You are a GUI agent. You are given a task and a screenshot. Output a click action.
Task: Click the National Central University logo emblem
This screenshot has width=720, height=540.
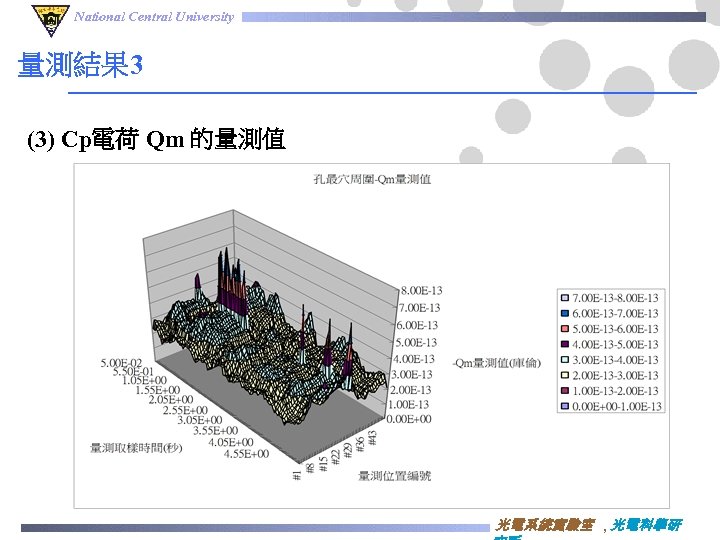coord(51,20)
